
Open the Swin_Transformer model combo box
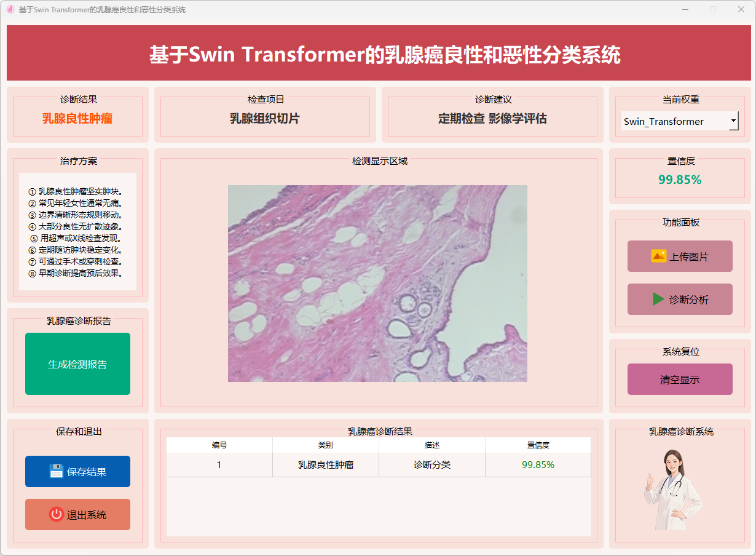674,121
